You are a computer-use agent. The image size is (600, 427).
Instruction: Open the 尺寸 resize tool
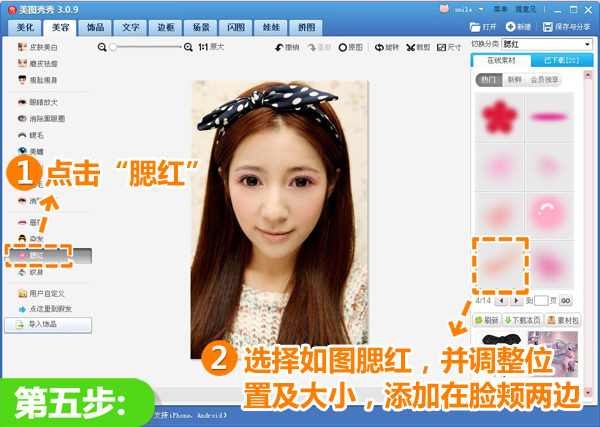[x=449, y=47]
